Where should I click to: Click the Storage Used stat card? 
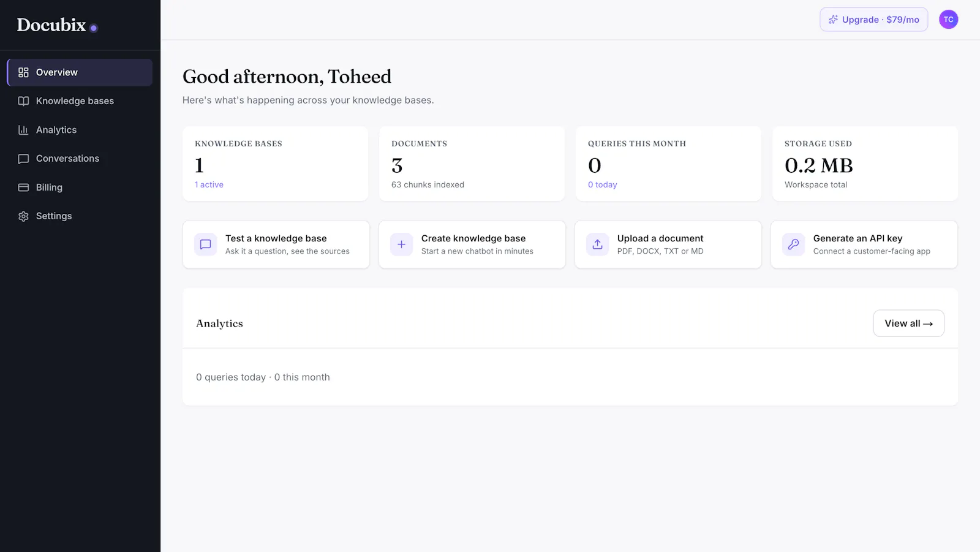click(865, 164)
